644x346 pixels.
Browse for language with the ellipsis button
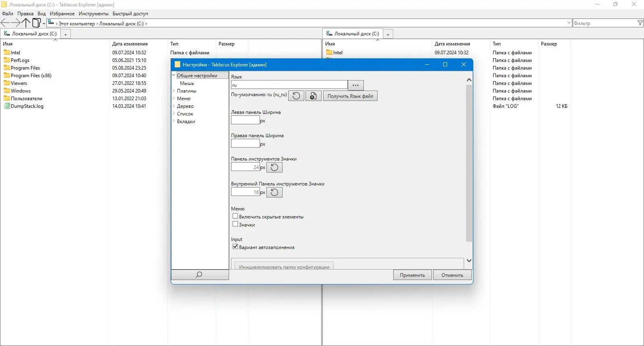click(x=356, y=85)
